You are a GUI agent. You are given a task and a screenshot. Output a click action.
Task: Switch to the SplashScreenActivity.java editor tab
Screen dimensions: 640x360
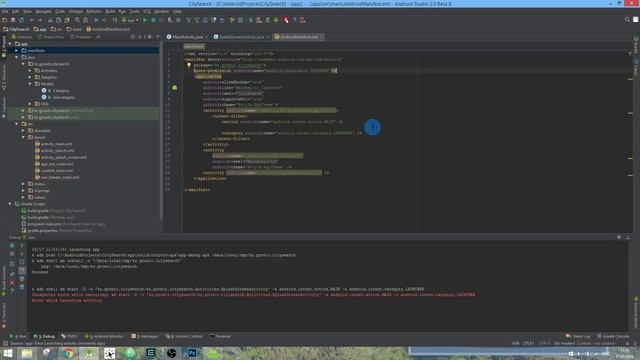click(x=242, y=37)
